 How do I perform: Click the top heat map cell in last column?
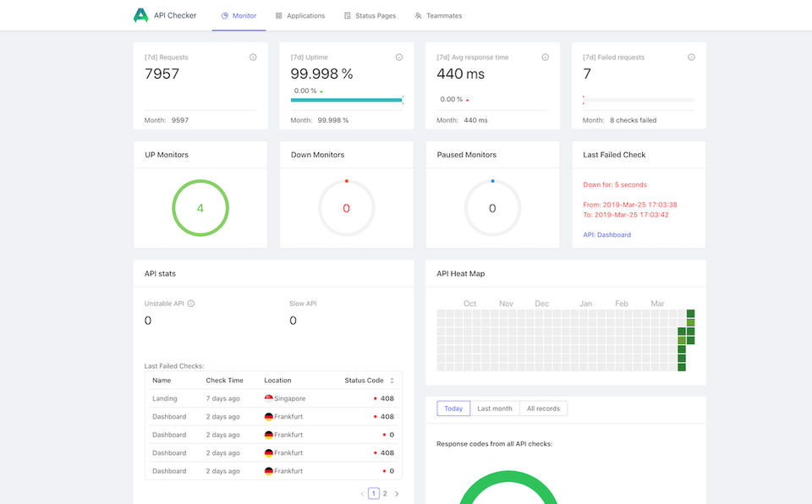pos(690,314)
